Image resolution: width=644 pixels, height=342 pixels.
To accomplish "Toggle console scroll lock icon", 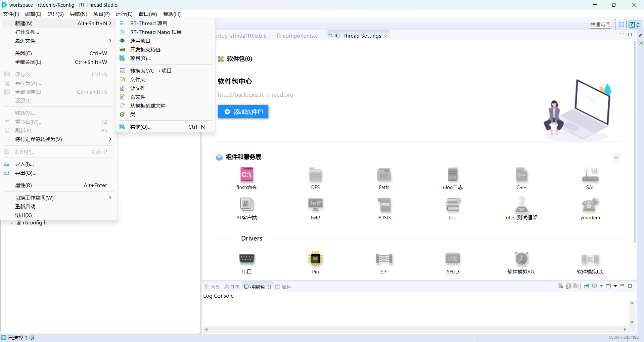I will point(568,286).
